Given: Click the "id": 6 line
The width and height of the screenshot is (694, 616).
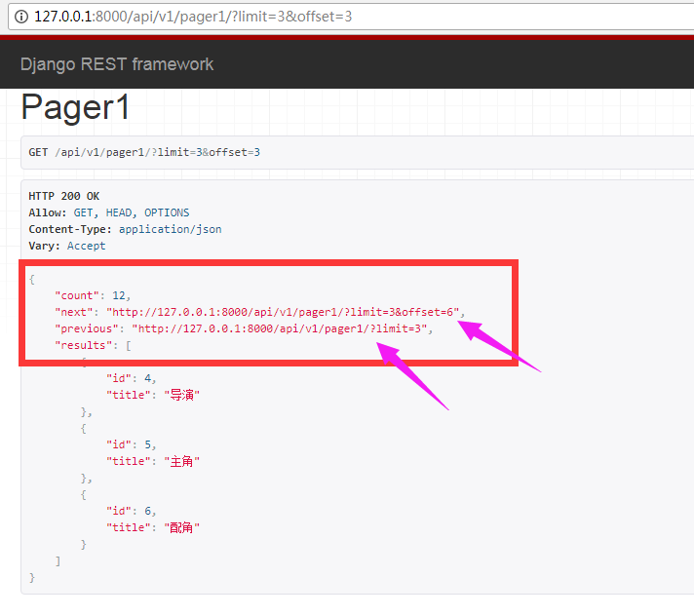Looking at the screenshot, I should 131,511.
